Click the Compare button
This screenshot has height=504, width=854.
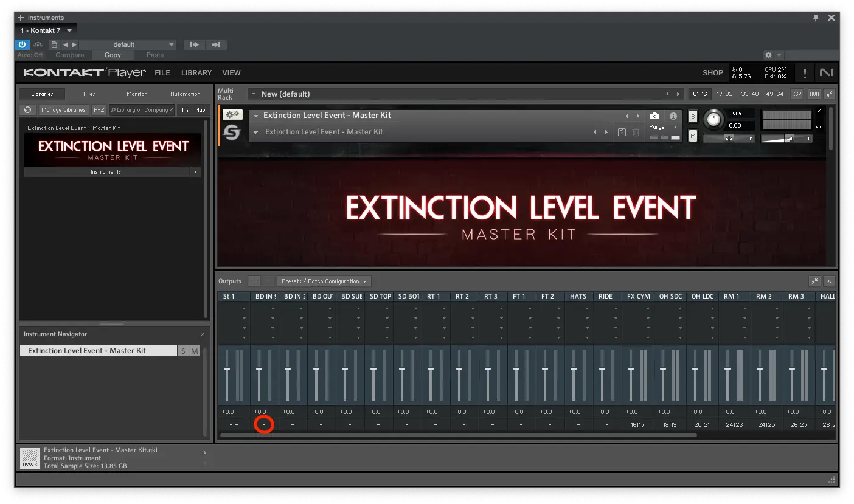pyautogui.click(x=69, y=55)
